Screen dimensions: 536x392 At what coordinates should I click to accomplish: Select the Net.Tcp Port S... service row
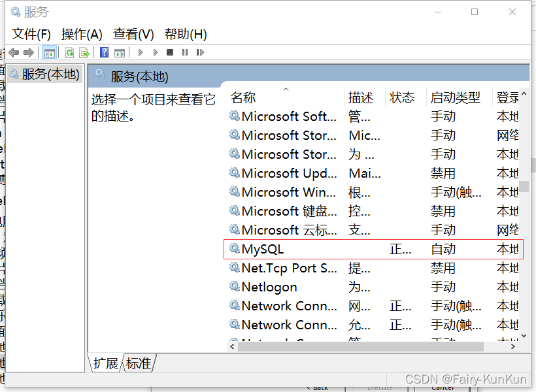374,269
